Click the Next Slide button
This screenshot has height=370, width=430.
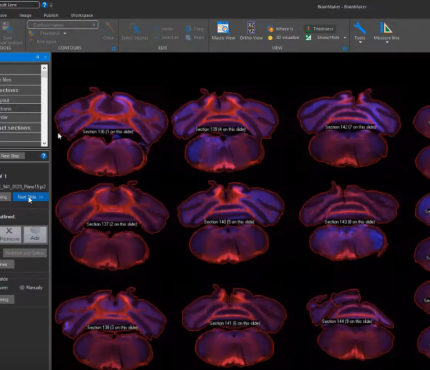tap(31, 197)
